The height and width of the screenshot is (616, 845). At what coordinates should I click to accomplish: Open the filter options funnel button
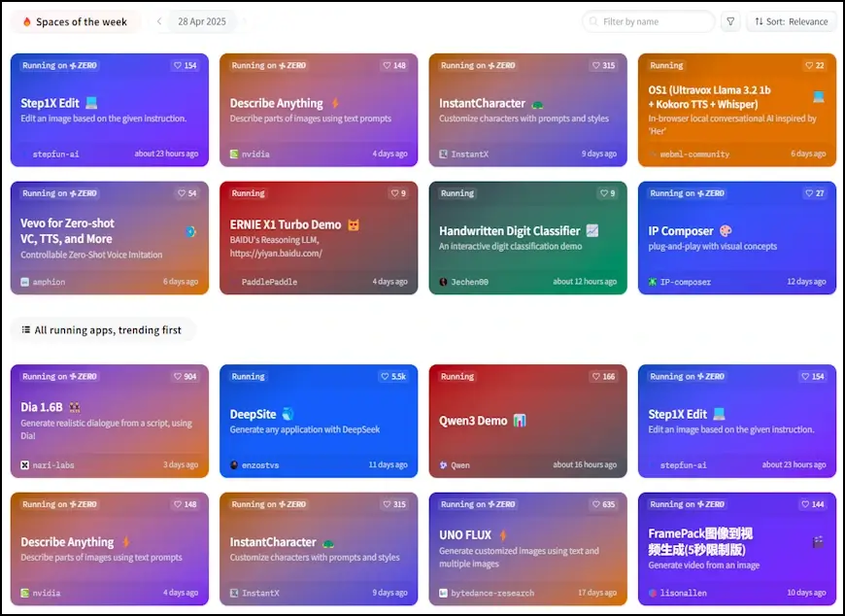[730, 21]
